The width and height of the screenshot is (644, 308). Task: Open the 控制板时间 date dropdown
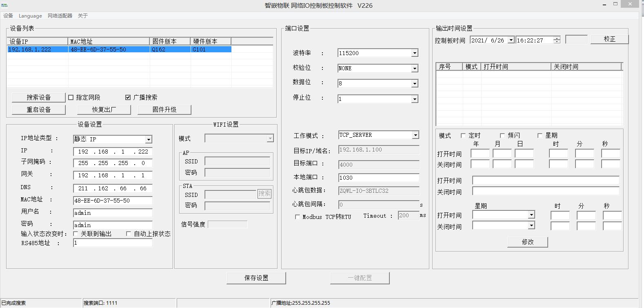(x=511, y=40)
